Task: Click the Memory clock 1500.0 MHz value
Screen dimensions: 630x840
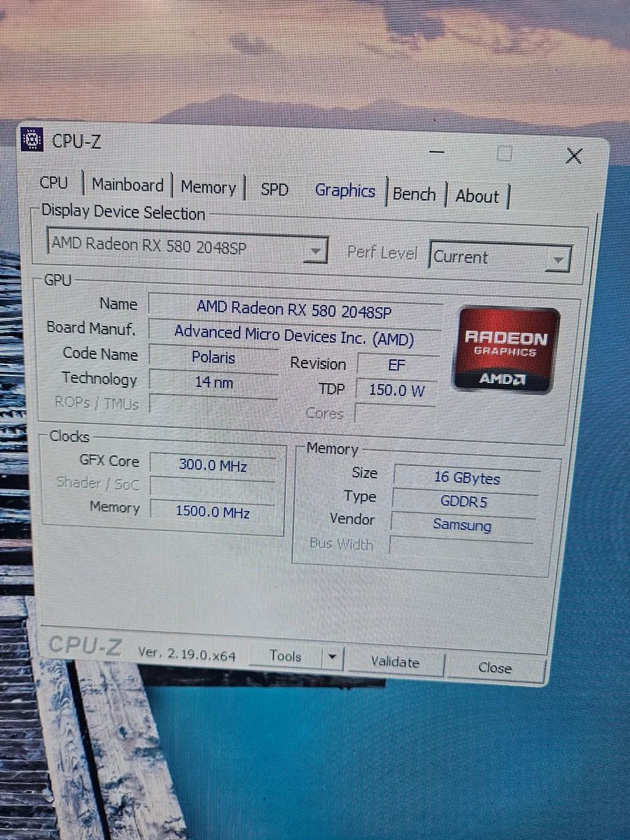Action: pyautogui.click(x=213, y=511)
